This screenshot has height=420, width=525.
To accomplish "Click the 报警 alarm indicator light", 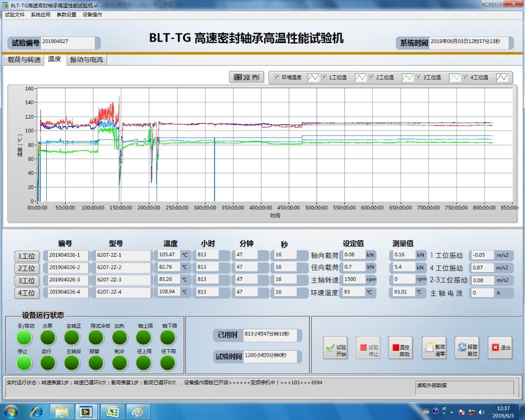I will [x=95, y=362].
